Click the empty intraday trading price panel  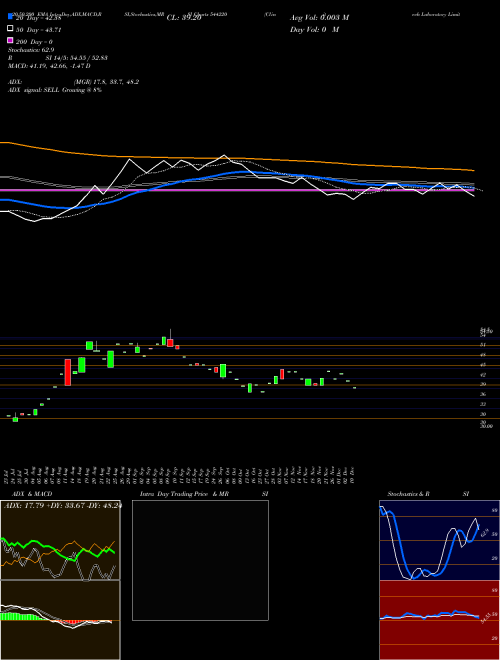[200, 560]
